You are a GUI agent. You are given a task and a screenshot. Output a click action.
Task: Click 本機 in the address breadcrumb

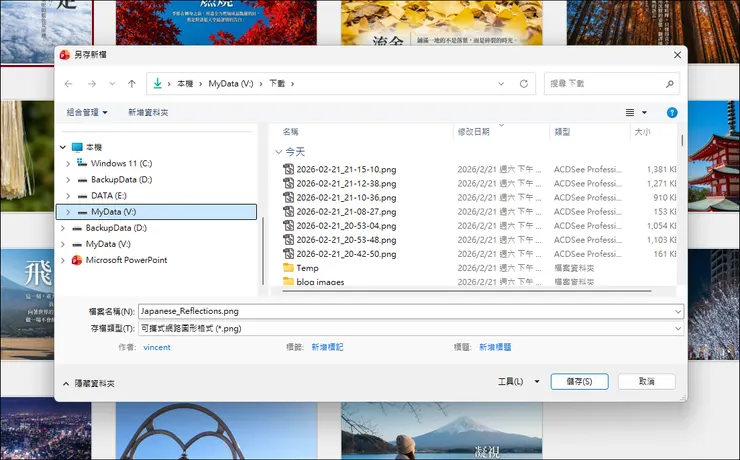(x=185, y=84)
